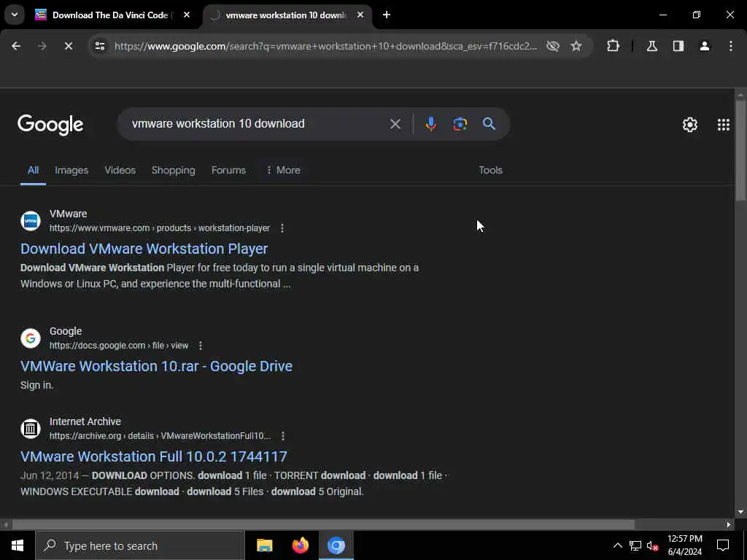Open File Explorer from the taskbar
This screenshot has width=747, height=560.
click(264, 545)
